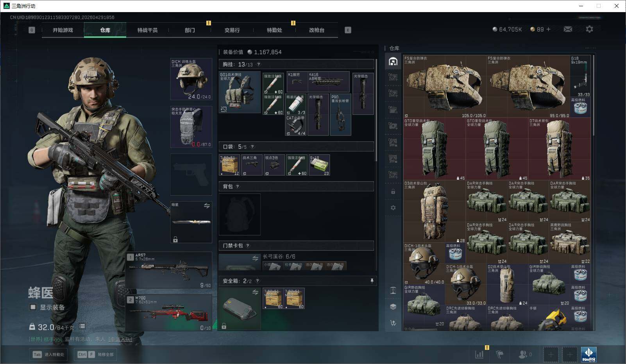Open the statistics bar chart icon
The width and height of the screenshot is (626, 364).
pos(479,355)
